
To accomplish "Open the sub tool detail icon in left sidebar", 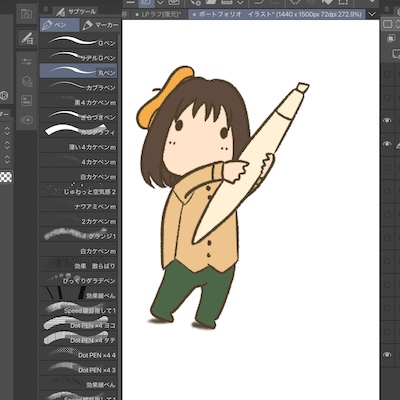I will pyautogui.click(x=27, y=39).
